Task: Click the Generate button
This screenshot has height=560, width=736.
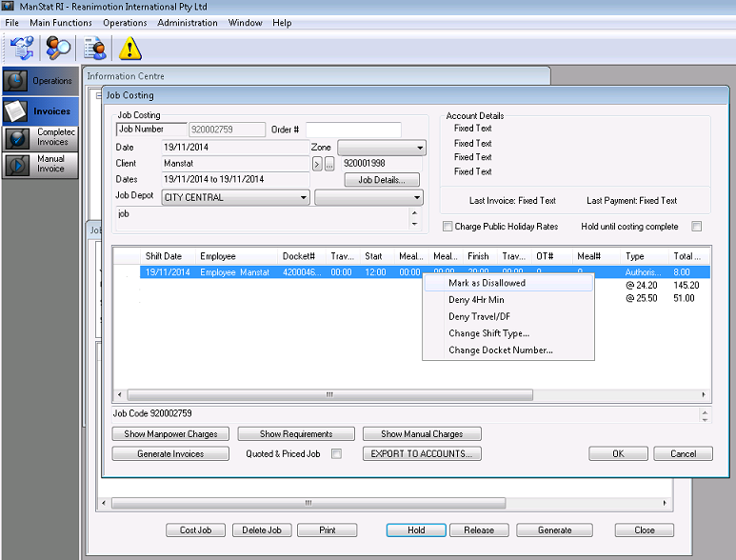Action: pos(554,530)
